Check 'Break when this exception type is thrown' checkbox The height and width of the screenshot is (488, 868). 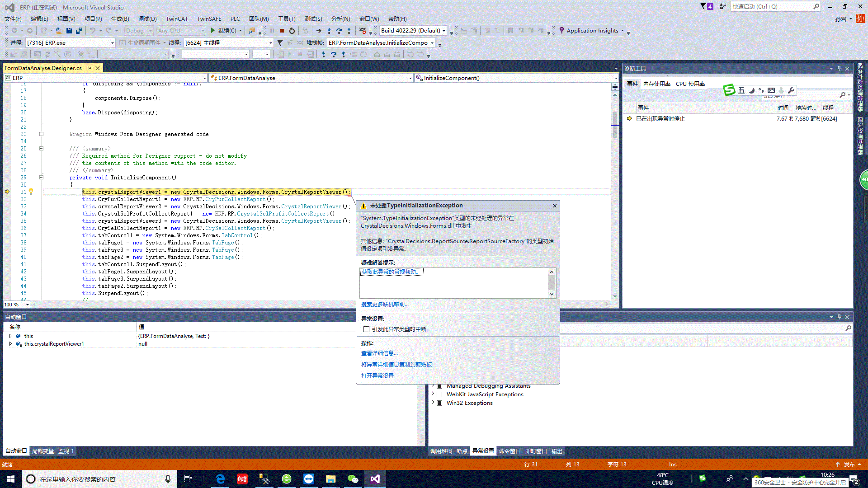[366, 329]
